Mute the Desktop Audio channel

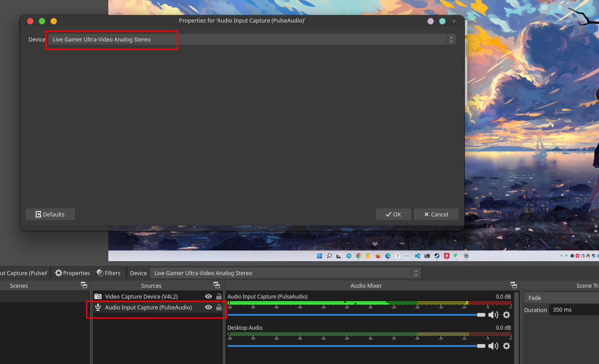click(493, 346)
